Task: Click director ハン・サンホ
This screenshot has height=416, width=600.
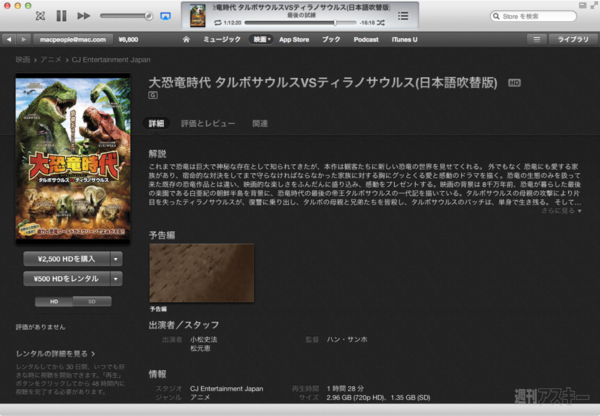Action: (x=347, y=339)
